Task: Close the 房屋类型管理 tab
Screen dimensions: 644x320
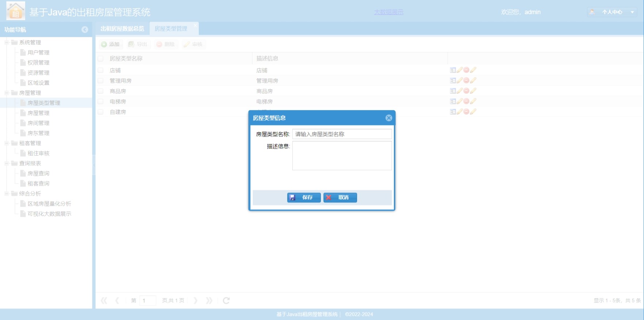Action: tap(195, 25)
